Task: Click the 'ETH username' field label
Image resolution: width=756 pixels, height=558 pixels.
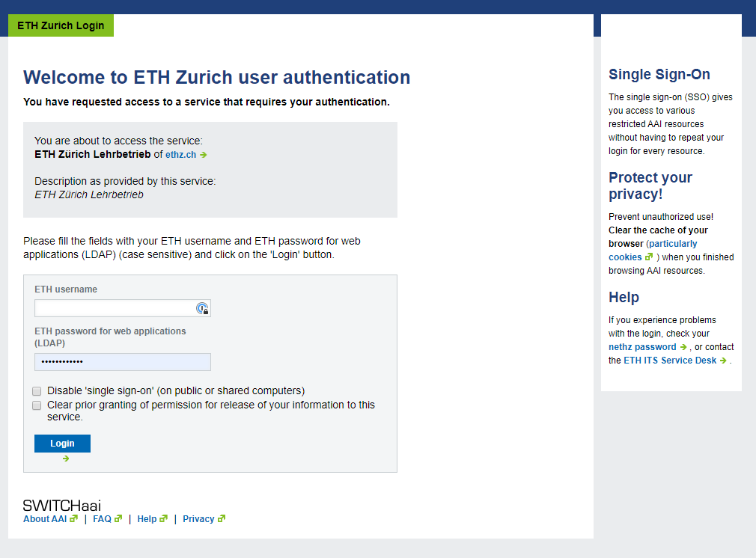Action: coord(66,289)
